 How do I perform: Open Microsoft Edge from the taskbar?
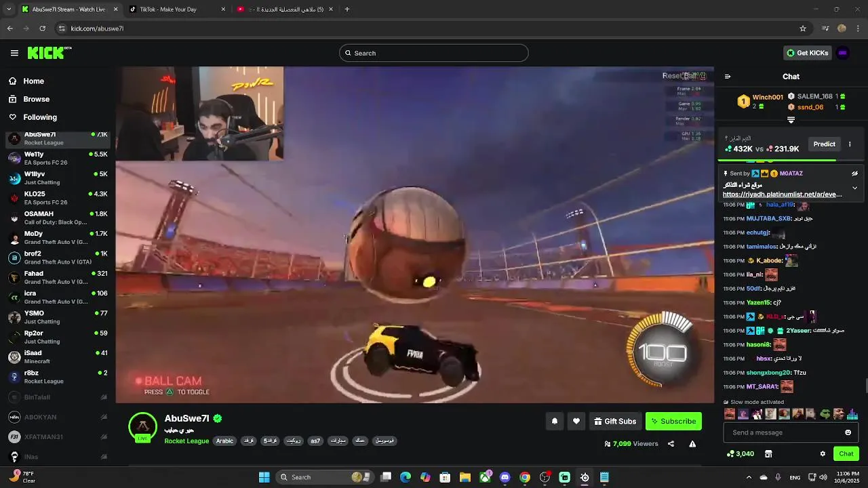pyautogui.click(x=406, y=477)
